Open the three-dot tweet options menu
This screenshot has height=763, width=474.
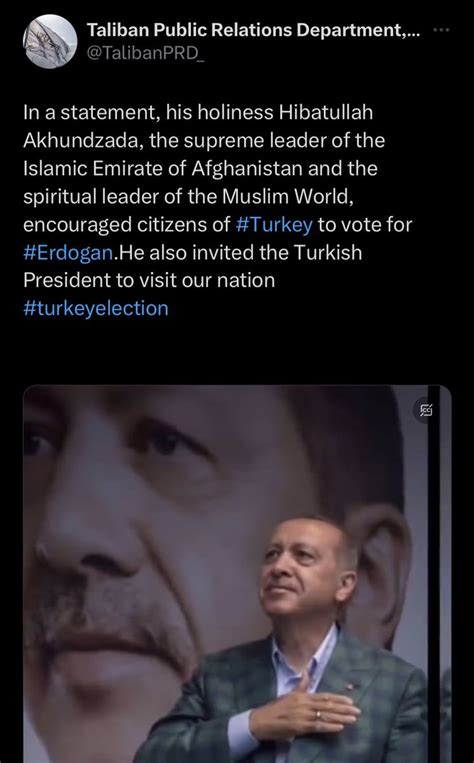(441, 30)
